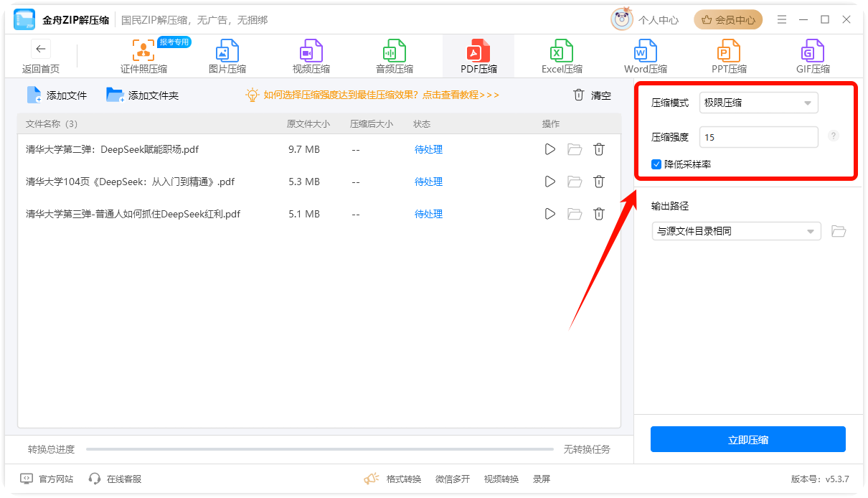This screenshot has height=498, width=868.
Task: Start compressing 从入门到精通.pdf with play icon
Action: 550,182
